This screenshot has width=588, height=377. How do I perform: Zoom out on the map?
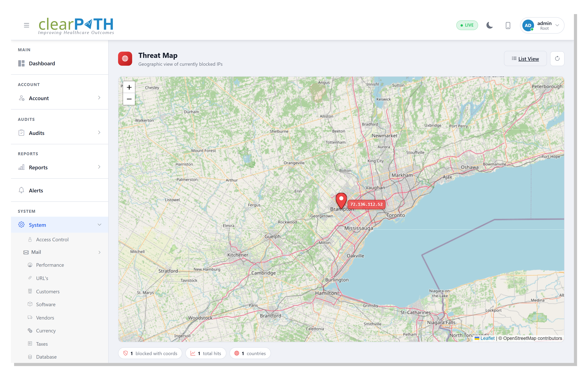(129, 99)
